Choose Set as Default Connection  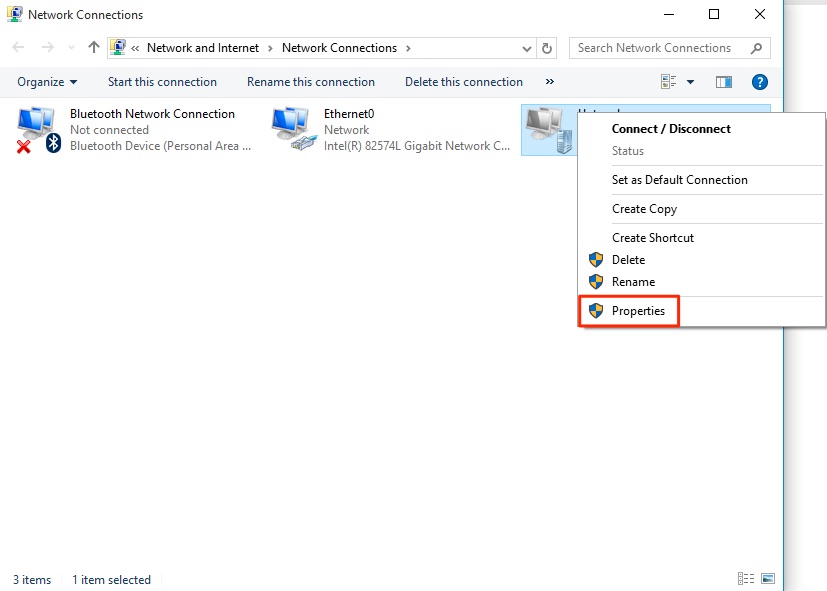point(679,180)
